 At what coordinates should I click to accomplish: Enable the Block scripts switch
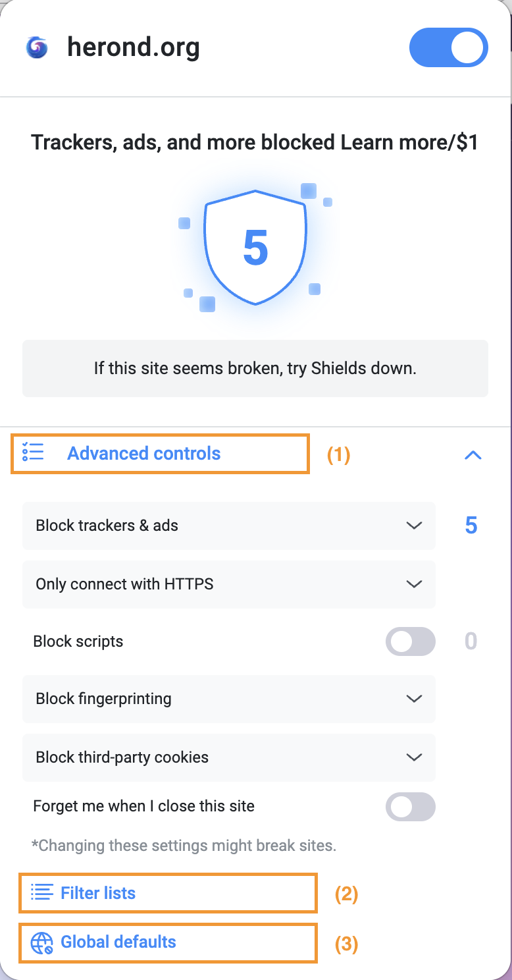pyautogui.click(x=411, y=641)
